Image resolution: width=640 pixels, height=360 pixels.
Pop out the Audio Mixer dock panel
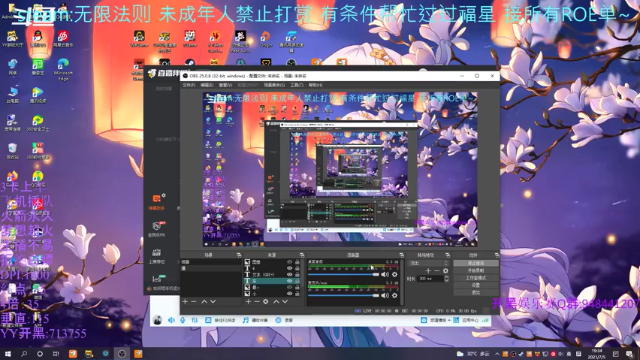(x=402, y=255)
